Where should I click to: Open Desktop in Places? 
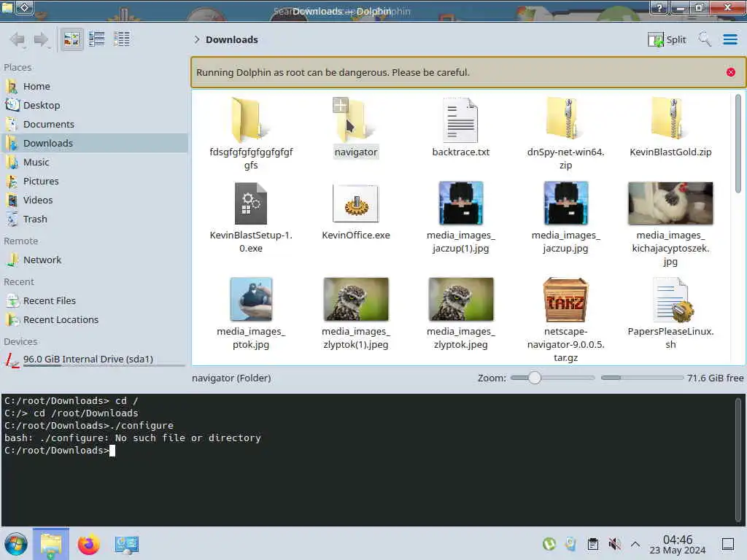point(94,105)
